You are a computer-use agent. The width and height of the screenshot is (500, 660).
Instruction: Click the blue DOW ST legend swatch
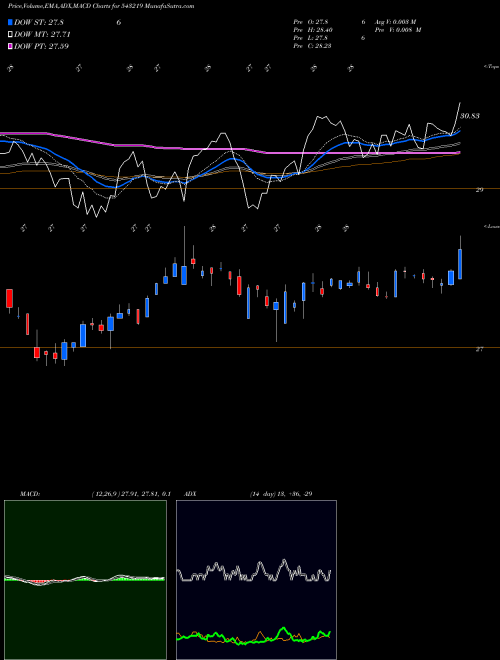(11, 22)
